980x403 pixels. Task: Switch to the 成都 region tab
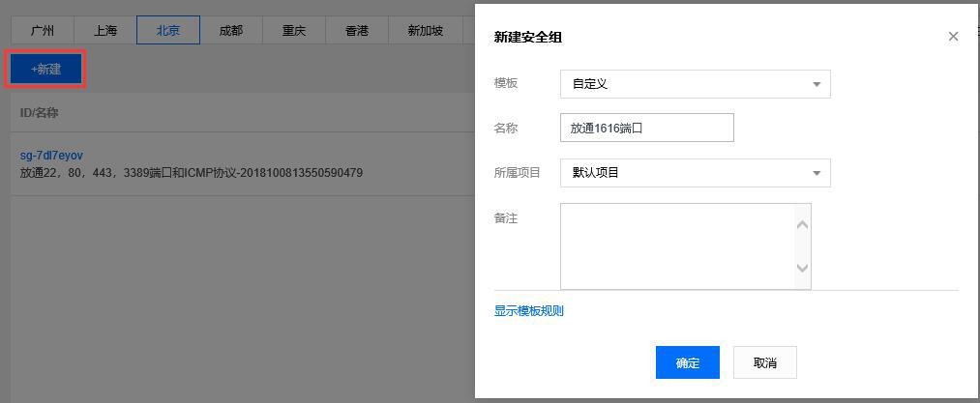231,30
